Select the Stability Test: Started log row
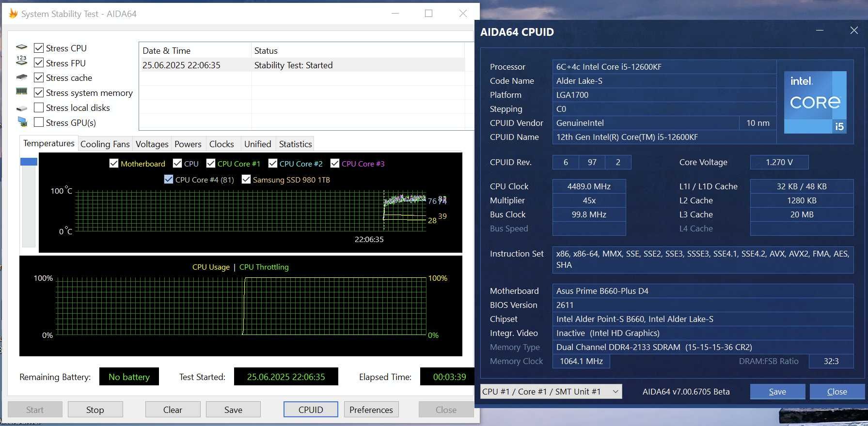 coord(302,65)
